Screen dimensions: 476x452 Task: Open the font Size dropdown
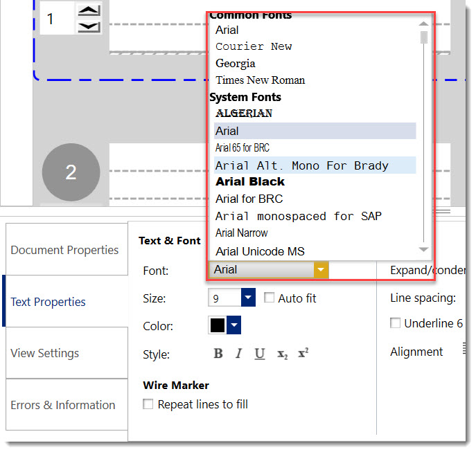click(249, 298)
